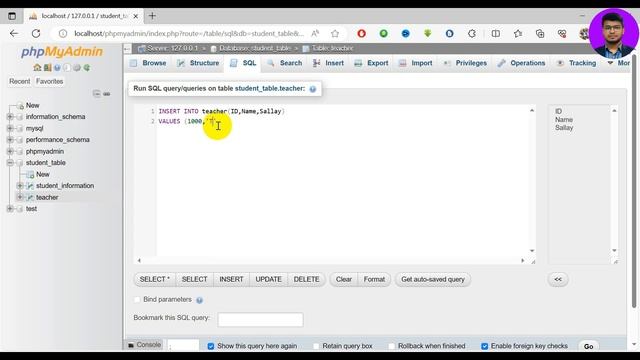Click the UPDATE query button

tap(269, 280)
